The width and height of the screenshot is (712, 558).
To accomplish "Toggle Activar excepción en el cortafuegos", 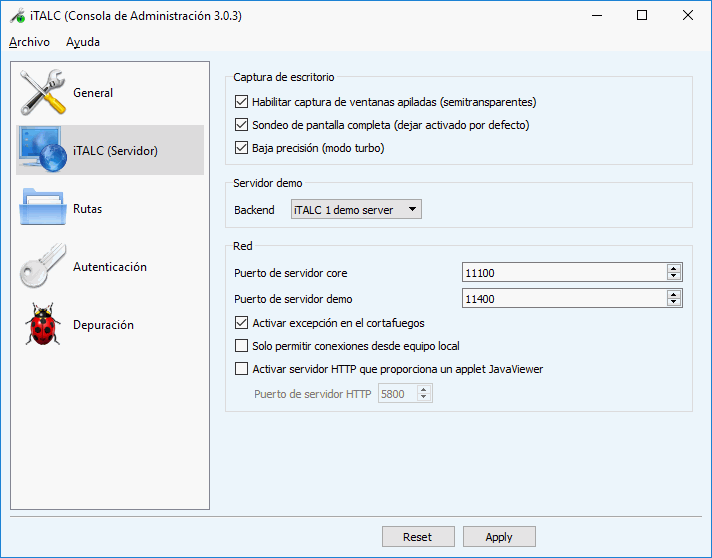I will (x=241, y=323).
